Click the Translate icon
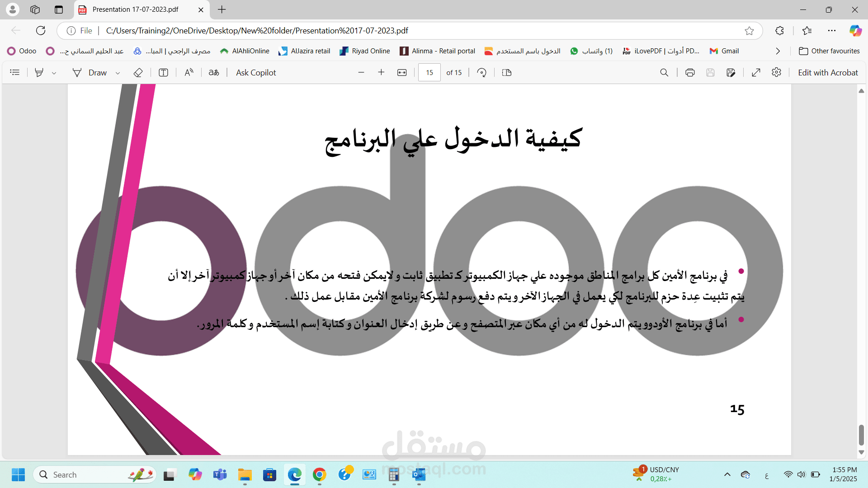 click(x=214, y=72)
